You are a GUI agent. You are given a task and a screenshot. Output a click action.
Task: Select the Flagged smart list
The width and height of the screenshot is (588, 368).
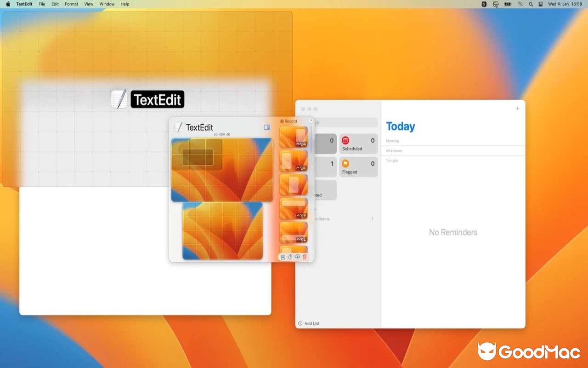click(x=358, y=167)
